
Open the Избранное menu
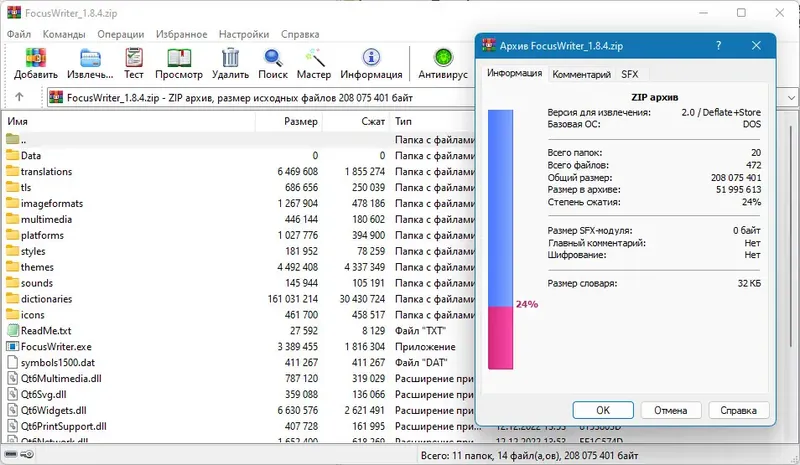181,34
